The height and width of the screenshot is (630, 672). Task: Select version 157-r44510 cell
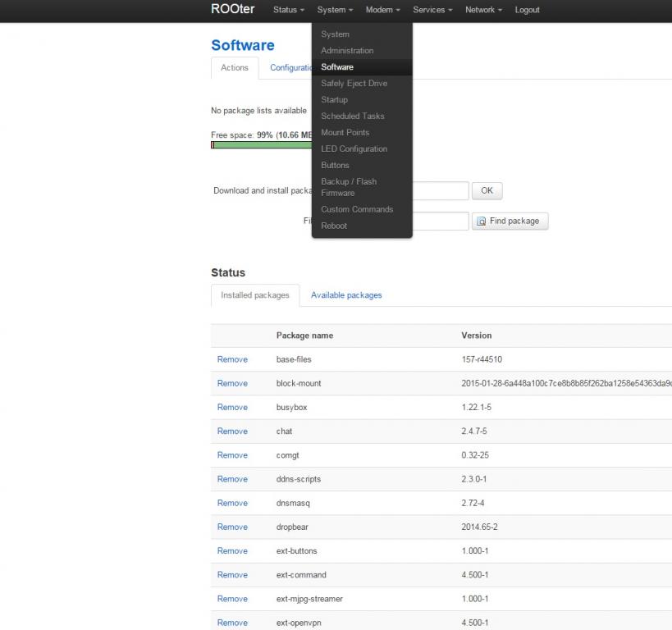(482, 359)
